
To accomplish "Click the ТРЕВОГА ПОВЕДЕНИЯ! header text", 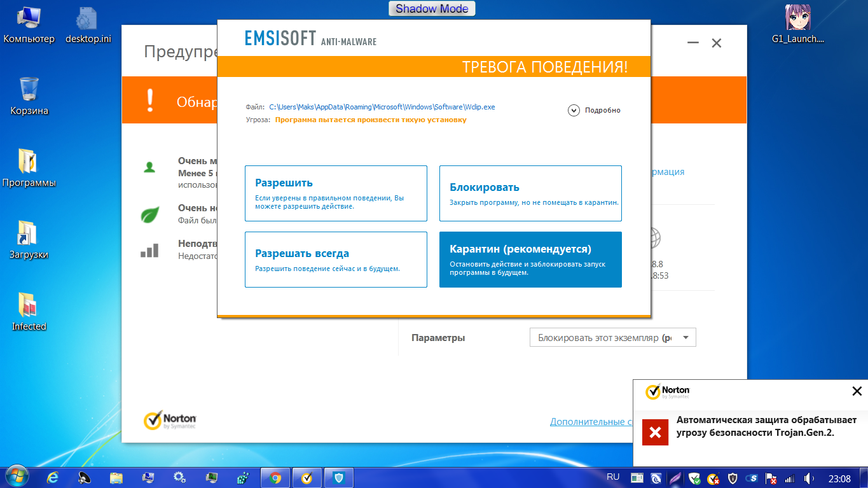I will (x=545, y=67).
